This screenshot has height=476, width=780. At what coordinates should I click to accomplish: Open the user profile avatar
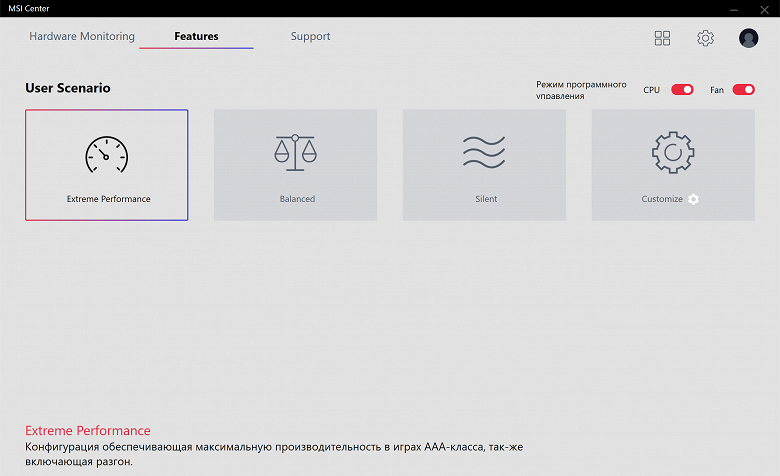(x=748, y=38)
